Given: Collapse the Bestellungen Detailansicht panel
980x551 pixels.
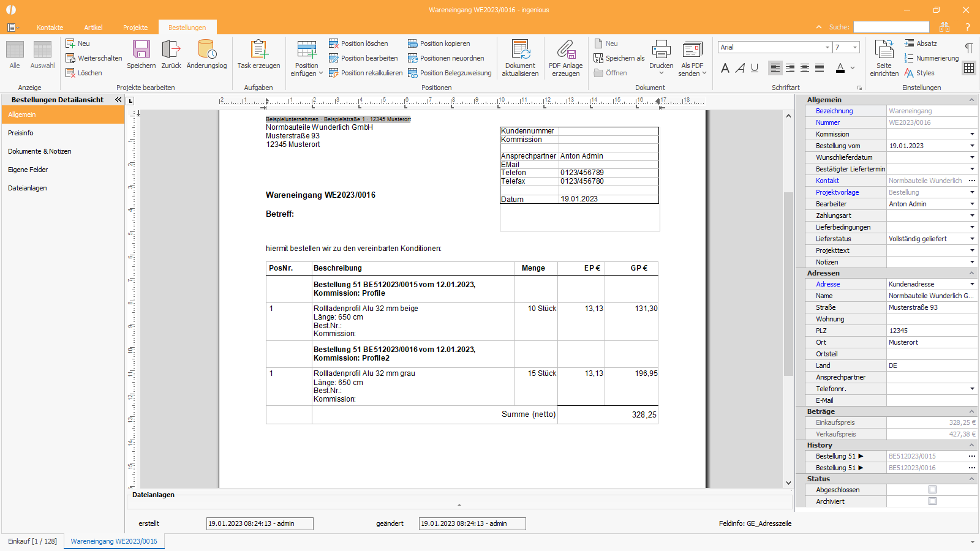Looking at the screenshot, I should 118,99.
